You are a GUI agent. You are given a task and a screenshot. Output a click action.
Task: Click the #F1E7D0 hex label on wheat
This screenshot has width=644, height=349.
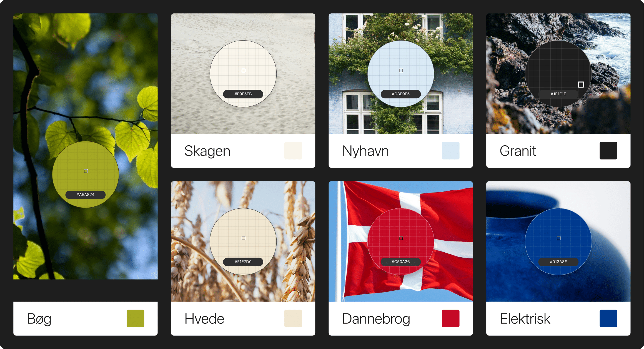pyautogui.click(x=243, y=262)
